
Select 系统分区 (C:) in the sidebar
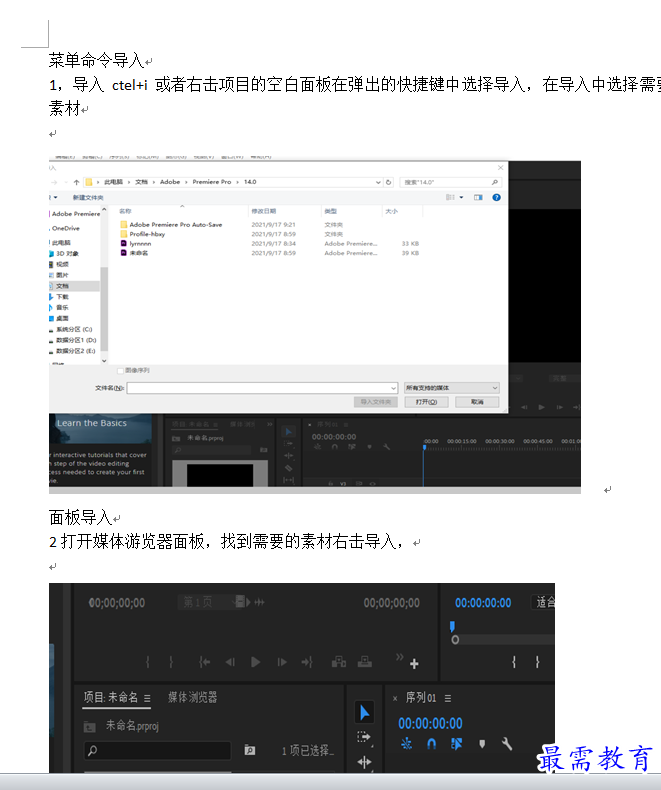[74, 330]
